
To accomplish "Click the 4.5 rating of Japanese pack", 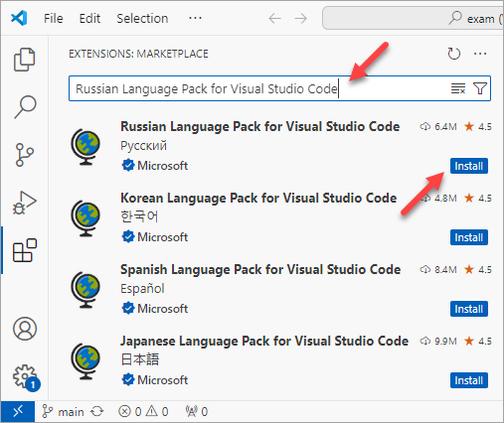I will click(x=478, y=341).
